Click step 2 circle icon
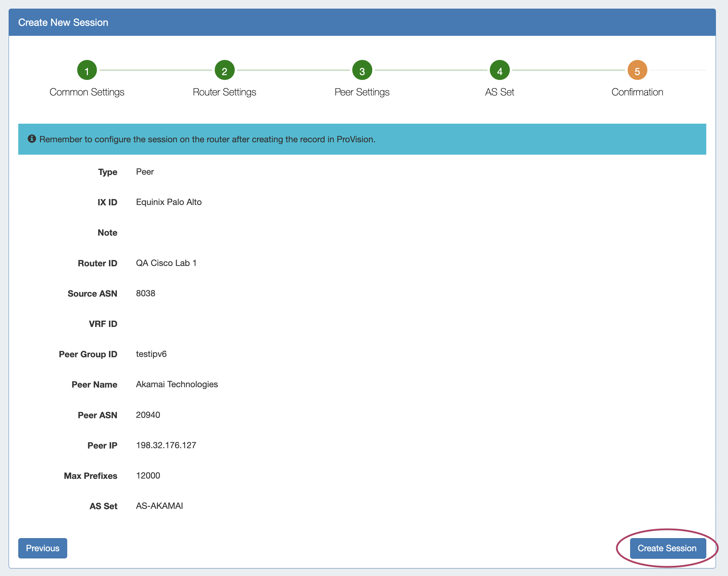The image size is (728, 576). coord(224,70)
